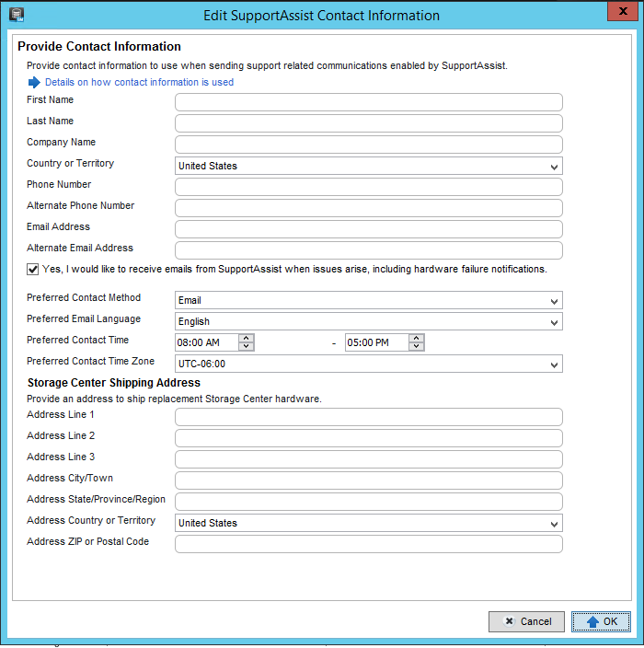This screenshot has height=648, width=644.
Task: Click the First Name input field
Action: pyautogui.click(x=369, y=102)
